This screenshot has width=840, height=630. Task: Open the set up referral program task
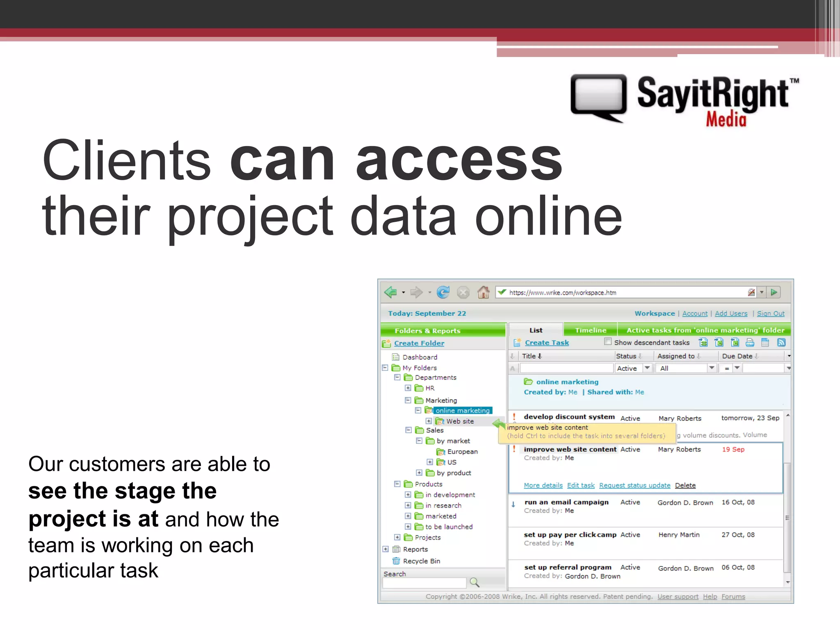tap(568, 567)
